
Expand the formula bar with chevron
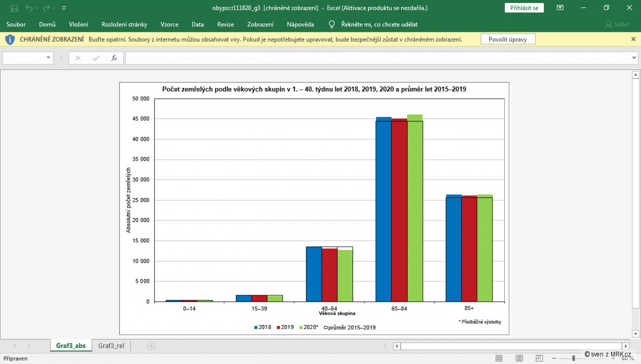(634, 58)
